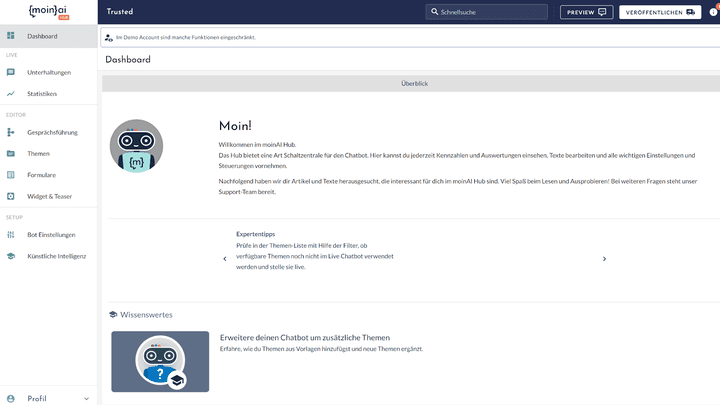Screen dimensions: 720x405
Task: Click the Formulare form icon
Action: [x=11, y=175]
